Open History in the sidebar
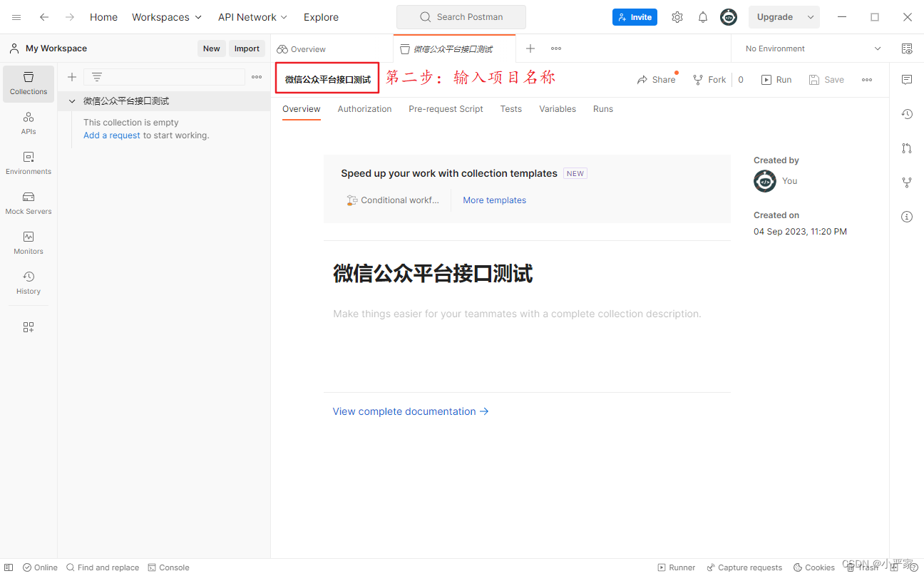Viewport: 924px width, 576px height. 29,283
